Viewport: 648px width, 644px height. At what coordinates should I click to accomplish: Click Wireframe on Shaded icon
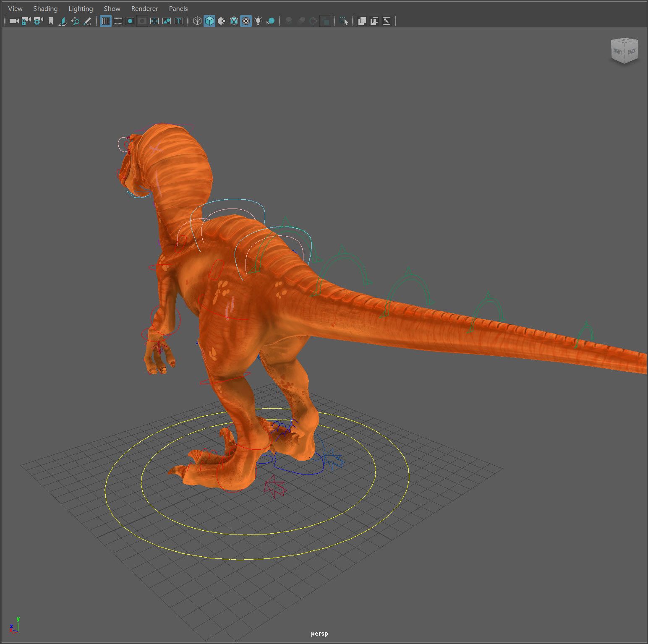point(234,21)
